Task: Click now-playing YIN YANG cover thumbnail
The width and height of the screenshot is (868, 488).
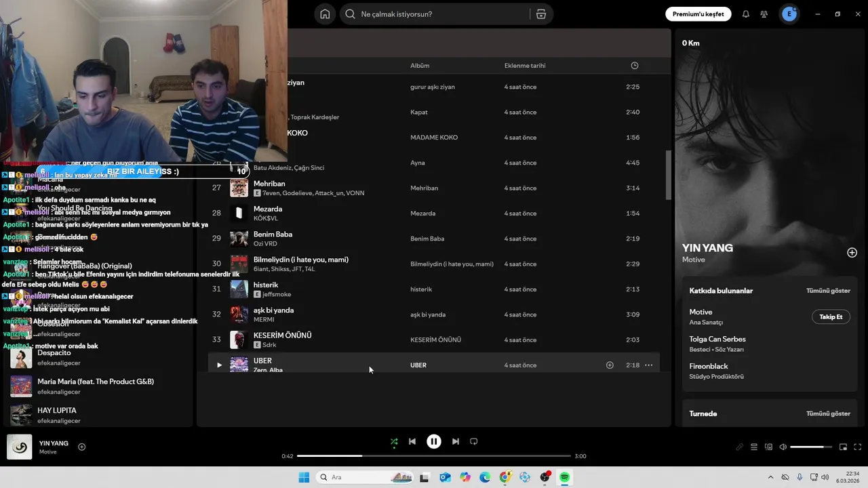Action: point(20,447)
